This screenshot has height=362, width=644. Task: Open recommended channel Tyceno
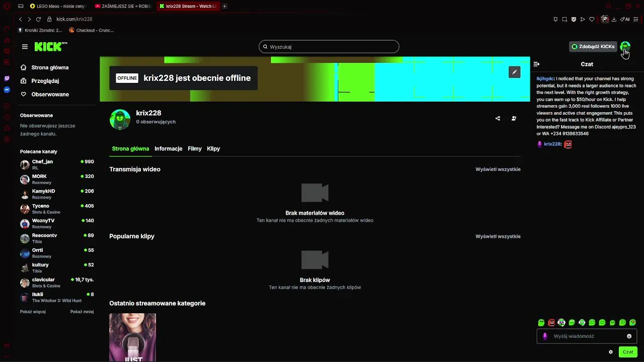pos(57,209)
